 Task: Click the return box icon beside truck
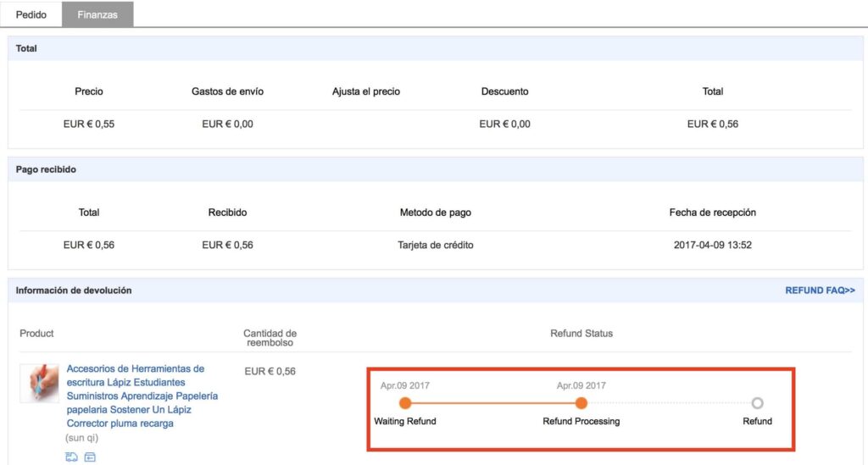tap(90, 457)
